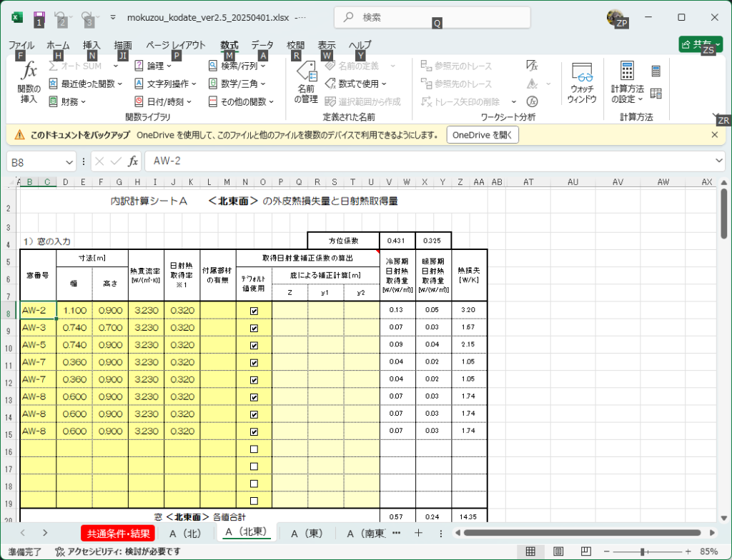Click the Save icon in title bar

tap(39, 18)
